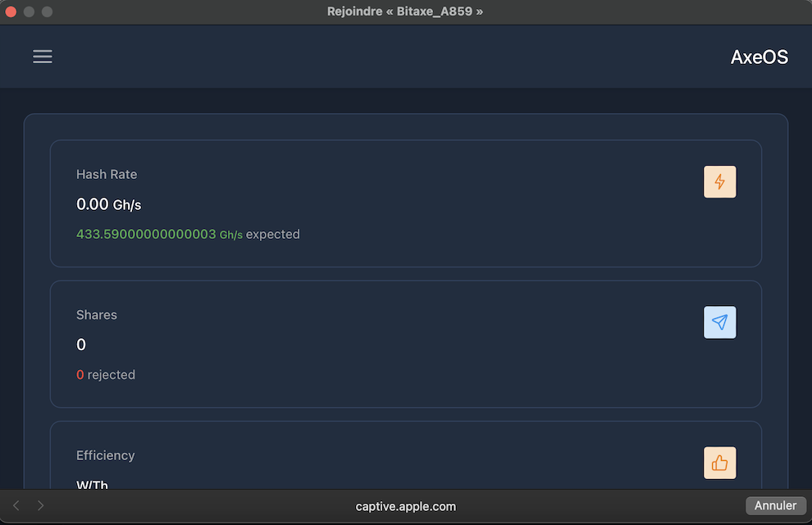Select the Hash Rate label
This screenshot has height=525, width=812.
pos(107,174)
